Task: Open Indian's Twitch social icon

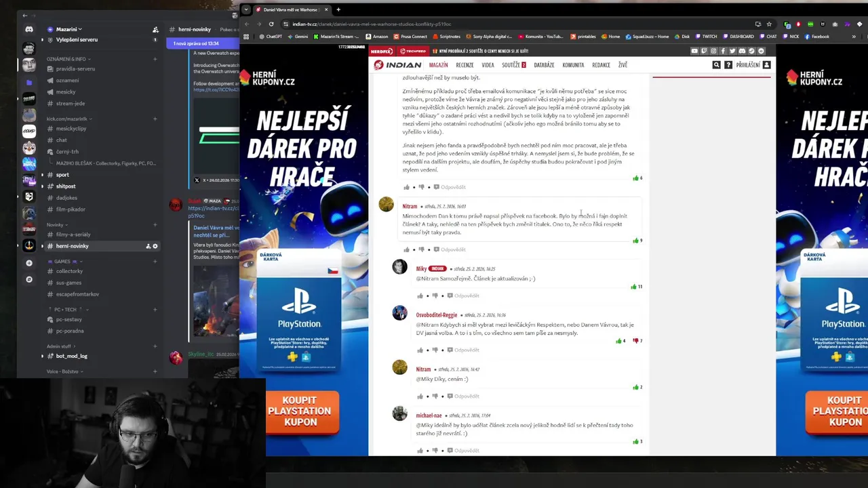Action: click(x=704, y=51)
